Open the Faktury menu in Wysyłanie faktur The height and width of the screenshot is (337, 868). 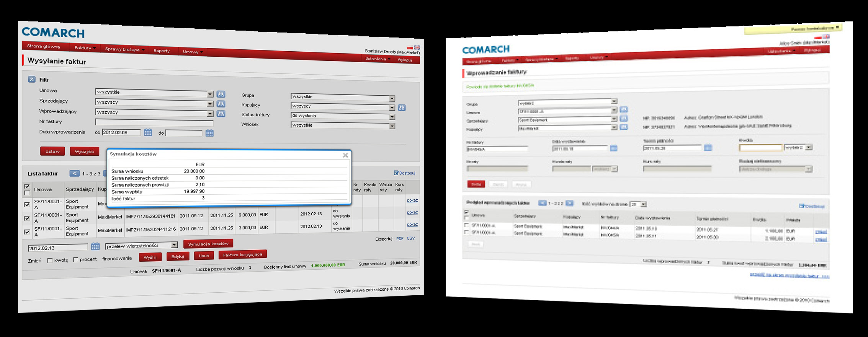[x=85, y=48]
